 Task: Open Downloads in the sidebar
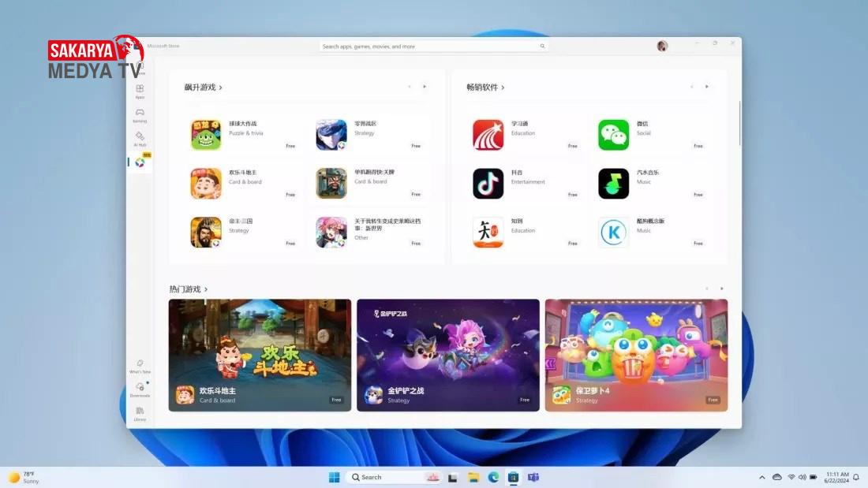(140, 389)
